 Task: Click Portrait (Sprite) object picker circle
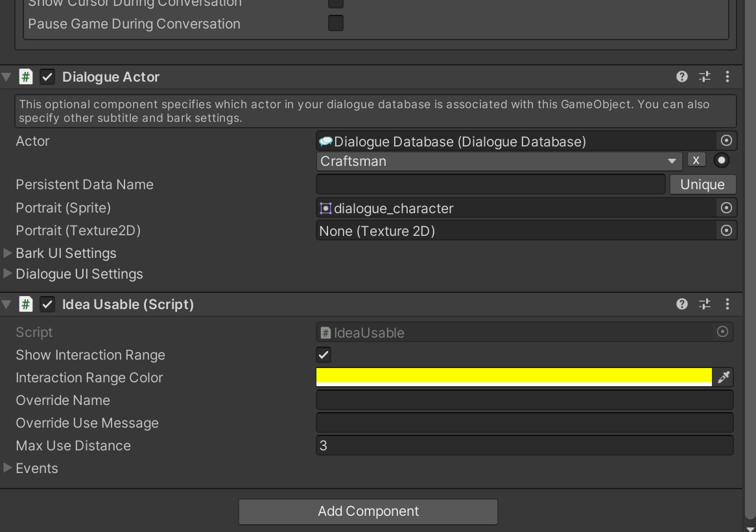[726, 208]
